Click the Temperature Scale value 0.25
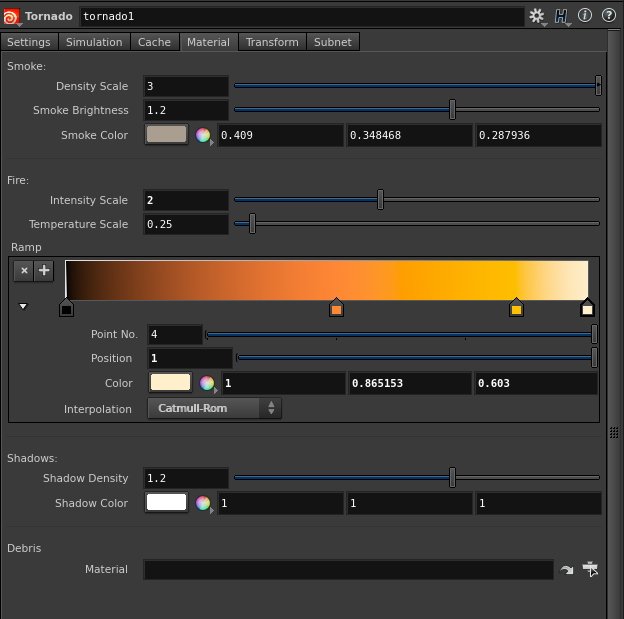Image resolution: width=624 pixels, height=619 pixels. (x=186, y=224)
